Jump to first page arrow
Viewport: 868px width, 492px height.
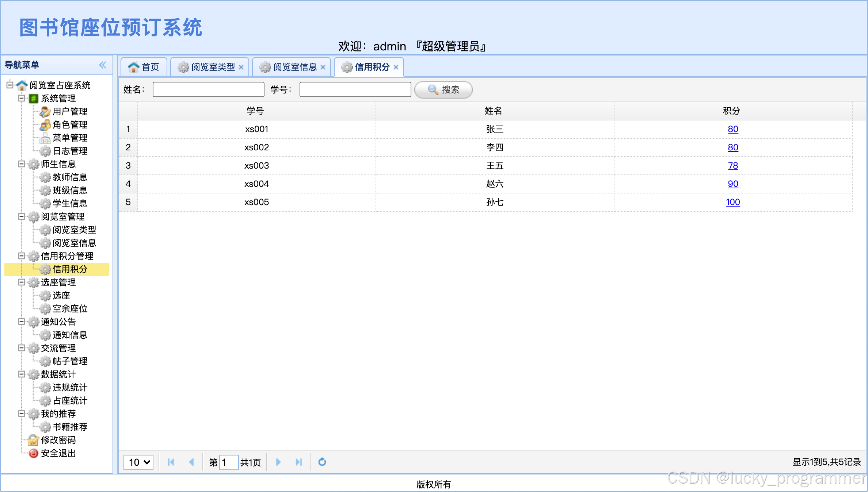pos(171,462)
